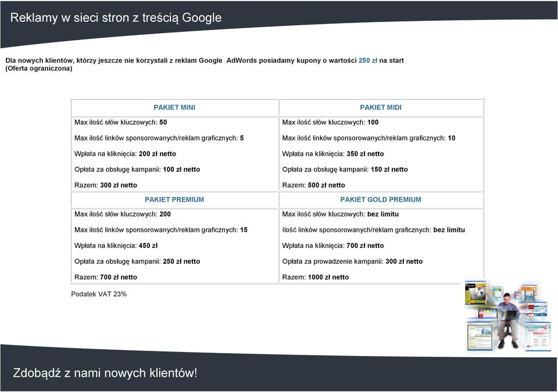Select the Razem 700 zł netto line
The height and width of the screenshot is (392, 558).
point(106,277)
